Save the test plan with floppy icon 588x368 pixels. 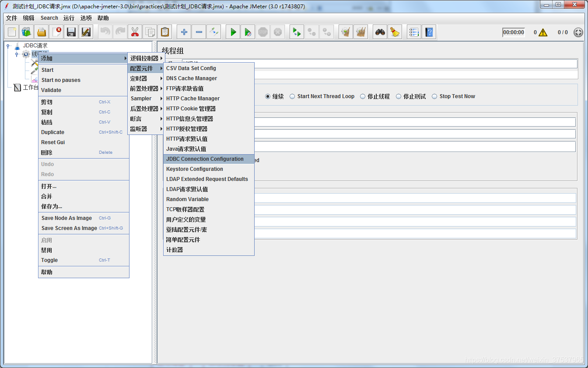click(x=71, y=32)
